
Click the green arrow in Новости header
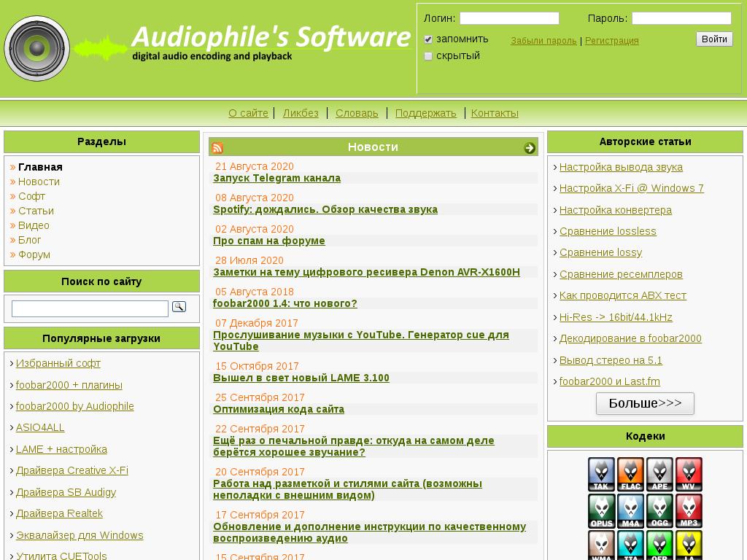pos(530,147)
